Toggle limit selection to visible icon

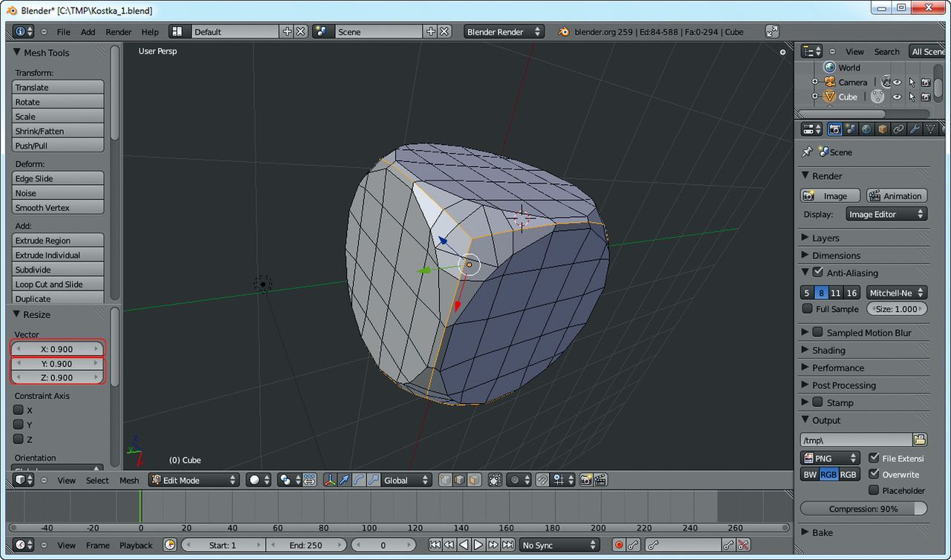click(495, 481)
